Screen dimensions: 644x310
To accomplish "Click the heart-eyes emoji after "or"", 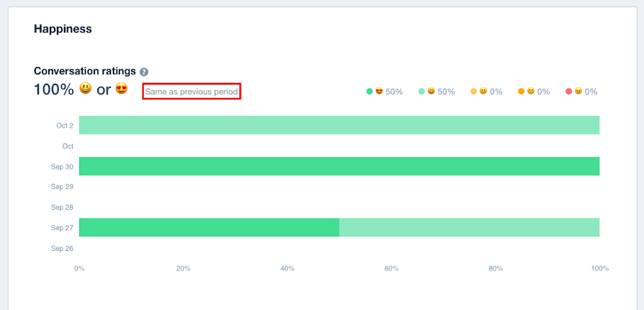I will pyautogui.click(x=122, y=89).
